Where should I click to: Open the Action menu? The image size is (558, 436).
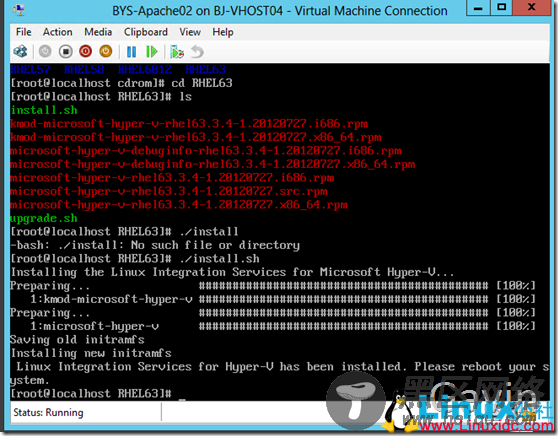[x=58, y=32]
